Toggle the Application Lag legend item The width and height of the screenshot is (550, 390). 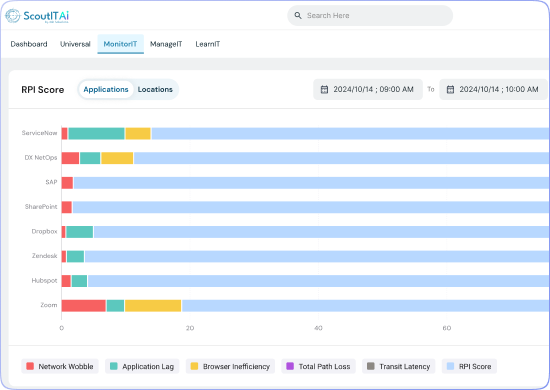pos(142,366)
